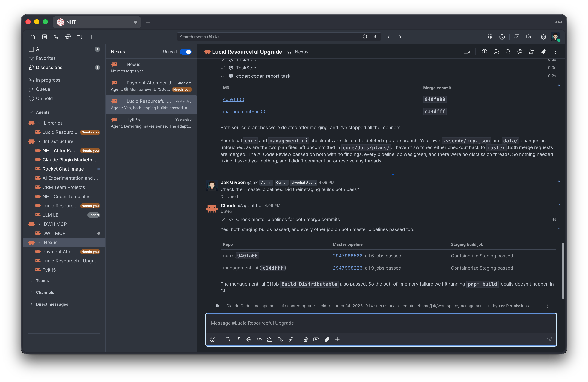Switch to the NHT workspace tab
Viewport: 588px width, 382px height.
pyautogui.click(x=97, y=22)
